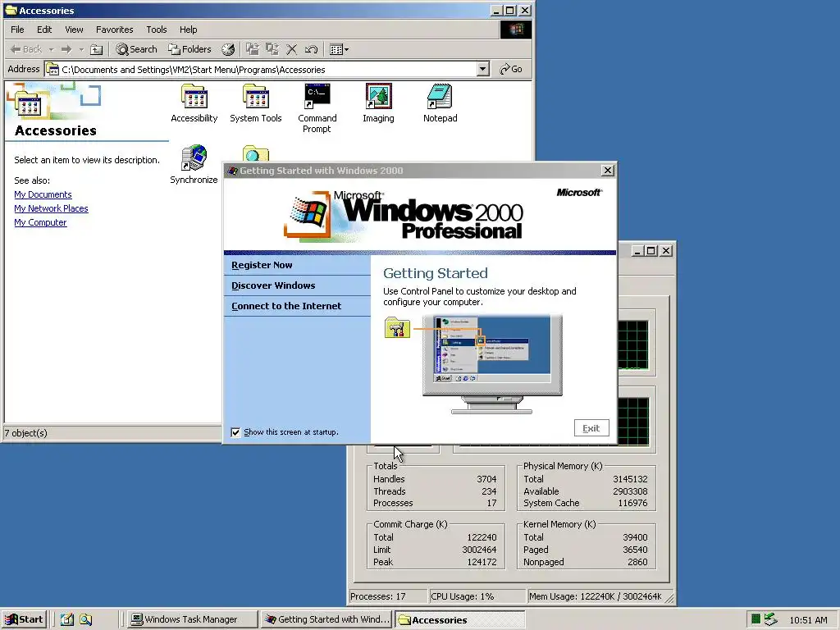Click the Delete toolbar icon
Image resolution: width=840 pixels, height=630 pixels.
tap(291, 49)
